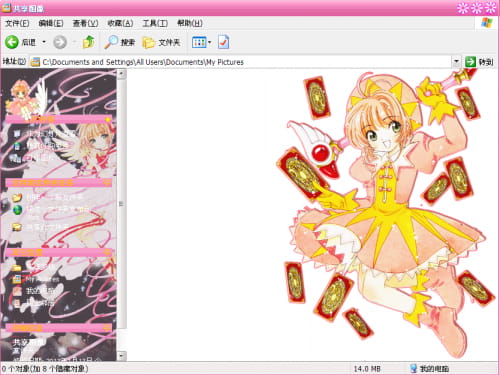Open the picture collection icon in other places

(17, 279)
